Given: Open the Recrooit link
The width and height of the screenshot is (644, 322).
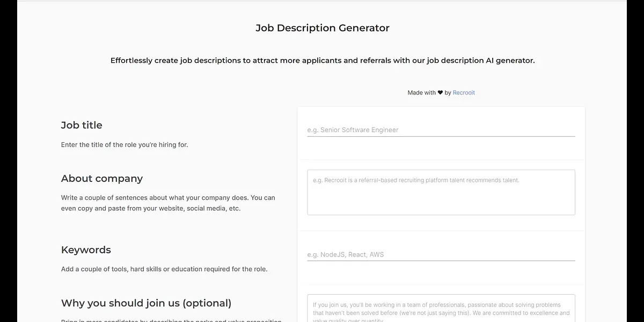Looking at the screenshot, I should [464, 93].
